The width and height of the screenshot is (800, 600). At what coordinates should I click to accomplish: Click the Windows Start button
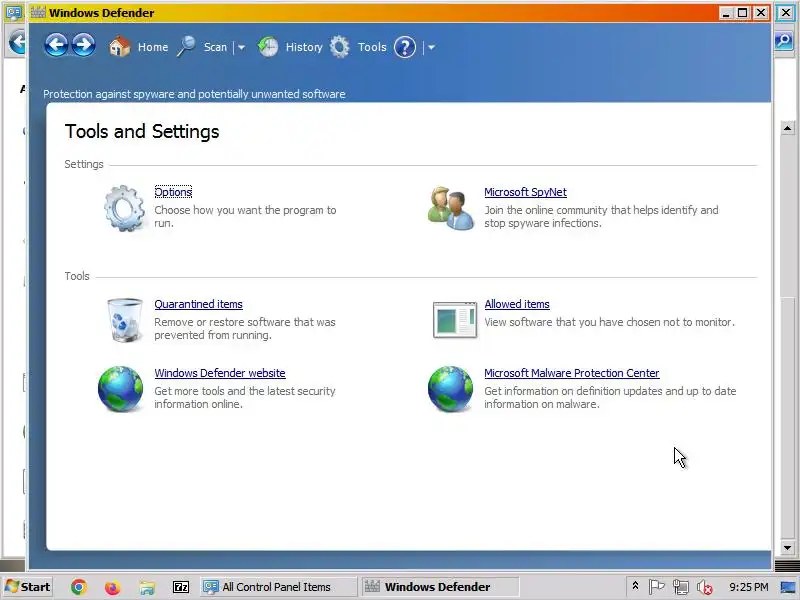coord(28,587)
